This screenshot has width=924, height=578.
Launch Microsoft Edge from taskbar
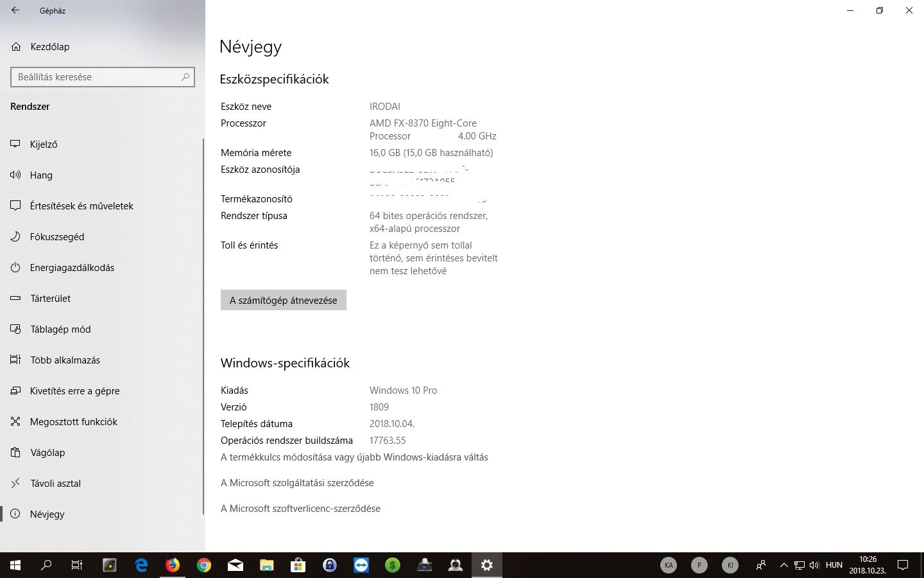141,565
